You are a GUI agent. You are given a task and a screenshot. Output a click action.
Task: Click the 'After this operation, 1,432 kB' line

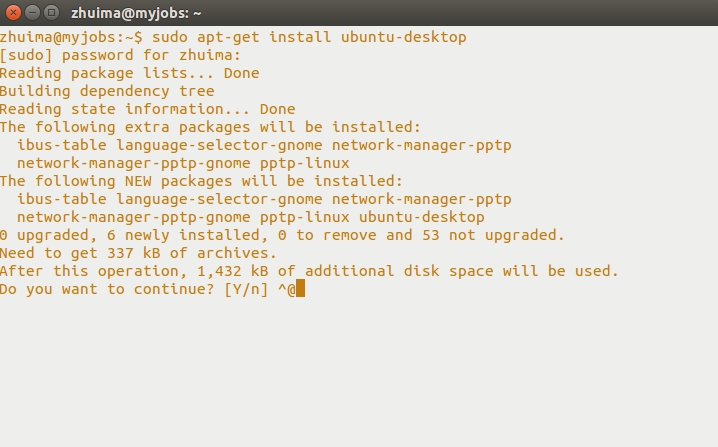click(309, 271)
